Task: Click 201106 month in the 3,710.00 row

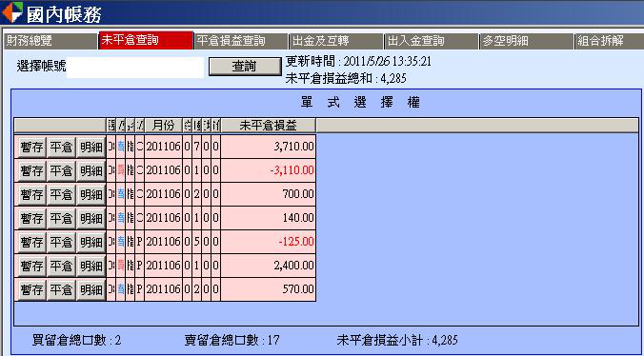Action: click(x=163, y=147)
